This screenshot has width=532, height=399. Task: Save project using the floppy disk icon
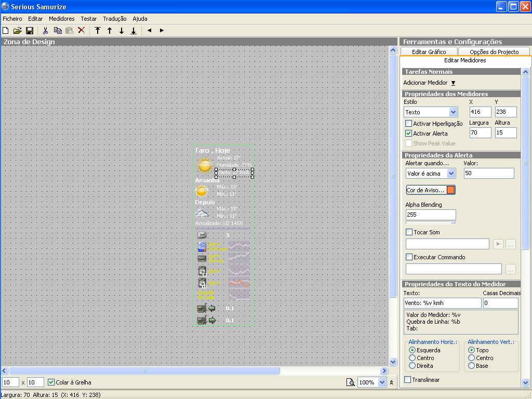30,31
